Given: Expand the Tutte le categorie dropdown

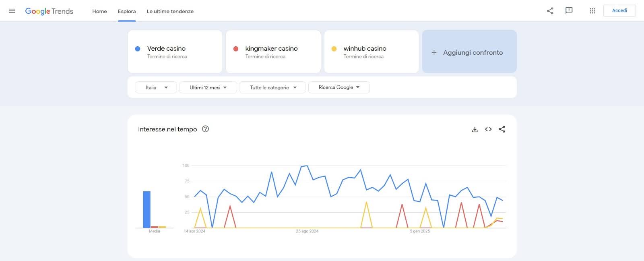Looking at the screenshot, I should [x=272, y=87].
